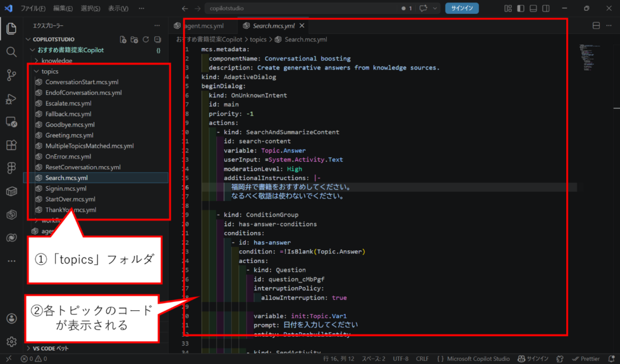The image size is (620, 364).
Task: Open the Extensions view icon
Action: pyautogui.click(x=11, y=145)
